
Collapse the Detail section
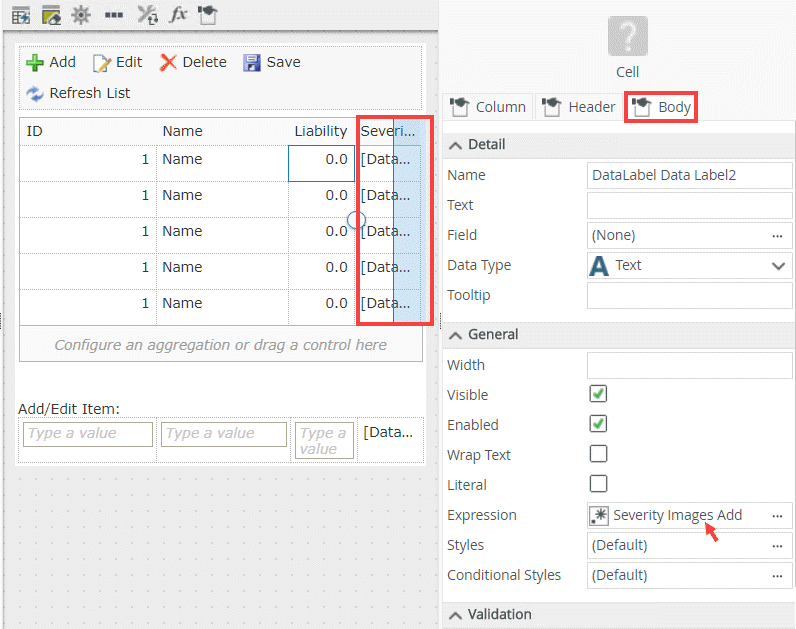(x=456, y=145)
